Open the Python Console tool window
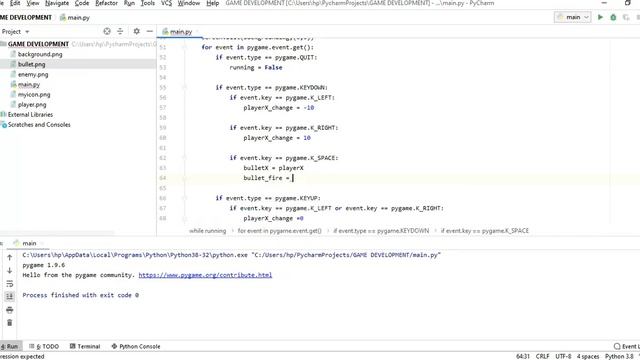Image resolution: width=640 pixels, height=360 pixels. [x=136, y=346]
